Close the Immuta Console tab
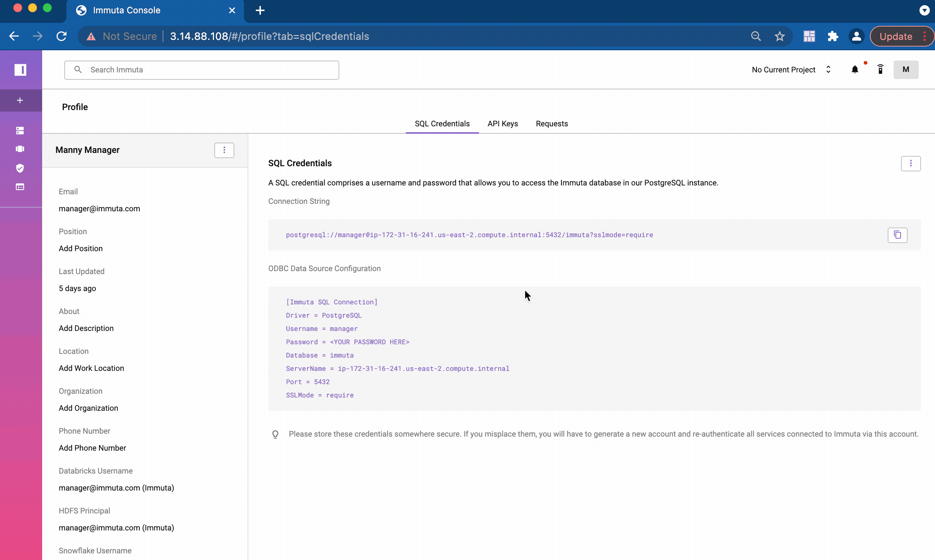 click(x=232, y=11)
